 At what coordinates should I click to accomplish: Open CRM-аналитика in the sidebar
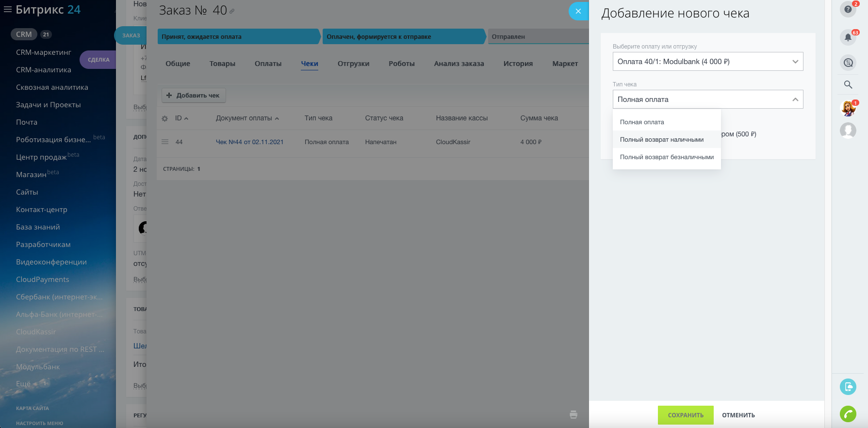tap(44, 70)
